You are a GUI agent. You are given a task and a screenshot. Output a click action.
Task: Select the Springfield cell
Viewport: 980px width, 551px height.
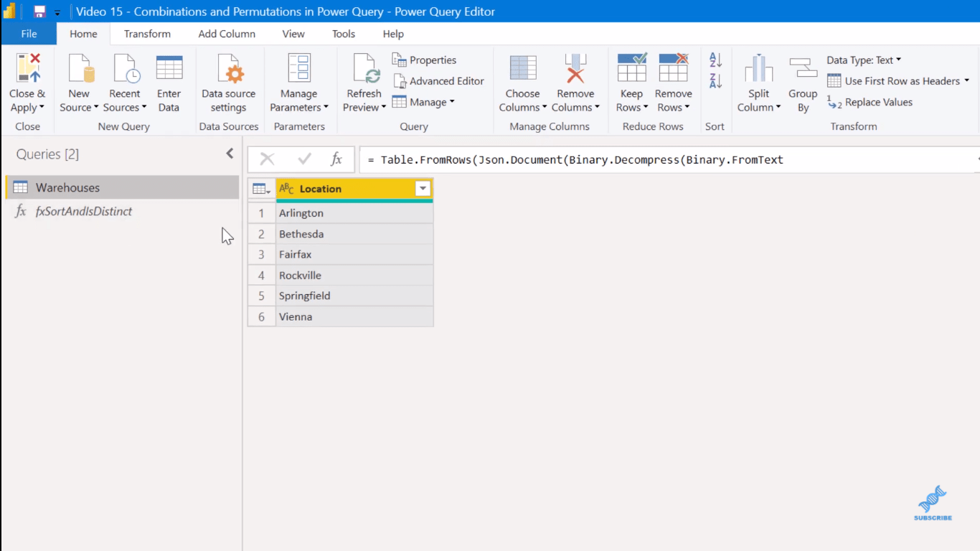(x=354, y=296)
